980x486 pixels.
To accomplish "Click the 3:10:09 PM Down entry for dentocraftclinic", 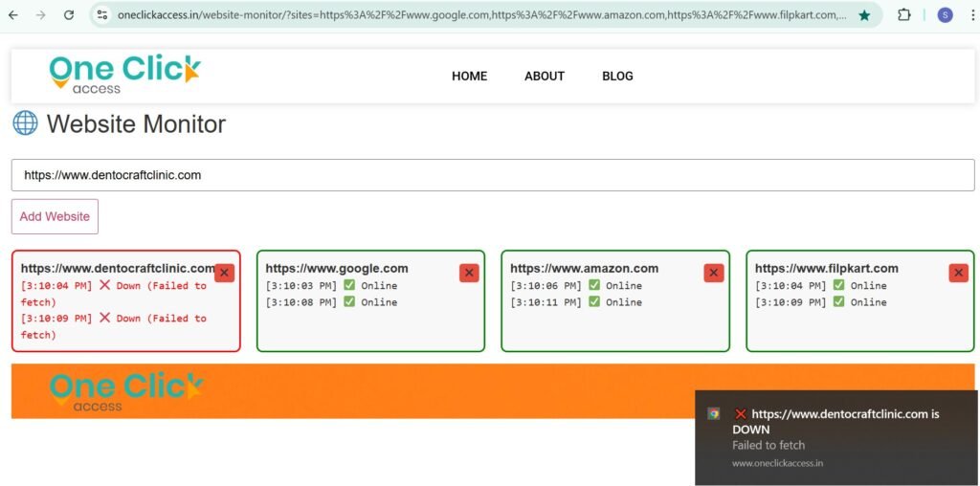I will pos(113,326).
